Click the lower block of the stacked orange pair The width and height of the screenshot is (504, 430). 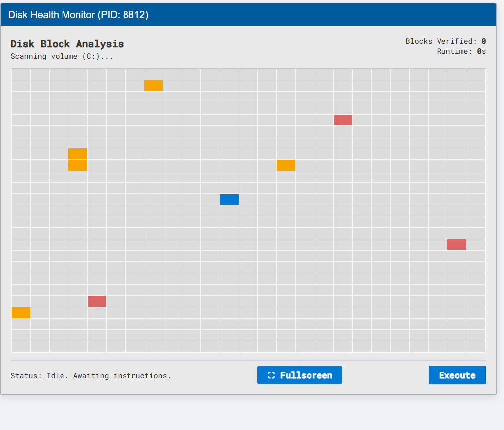[78, 165]
